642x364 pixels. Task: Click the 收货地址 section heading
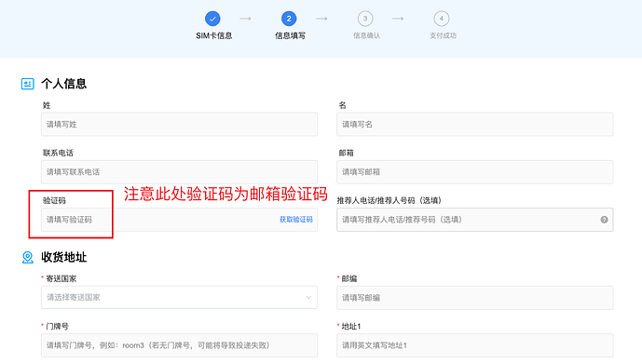click(64, 257)
